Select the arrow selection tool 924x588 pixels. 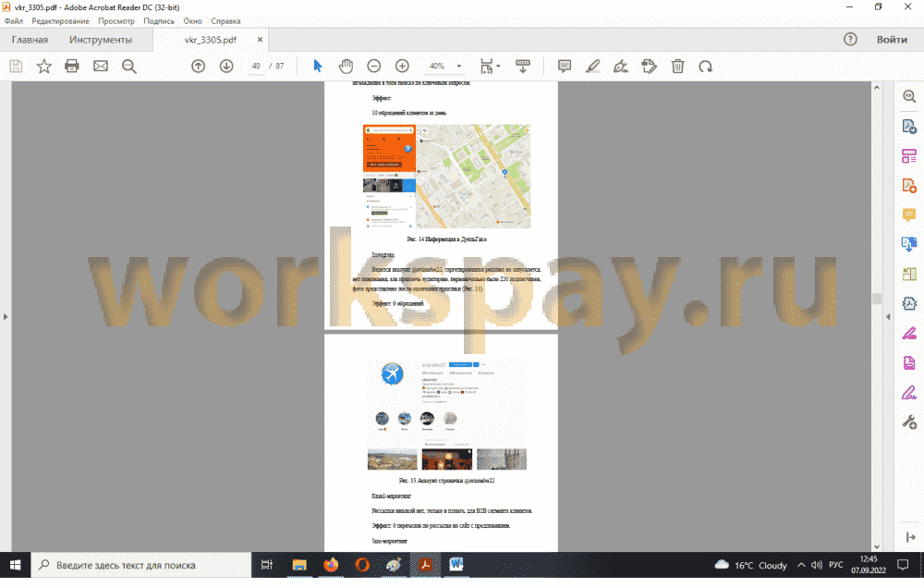click(x=318, y=66)
